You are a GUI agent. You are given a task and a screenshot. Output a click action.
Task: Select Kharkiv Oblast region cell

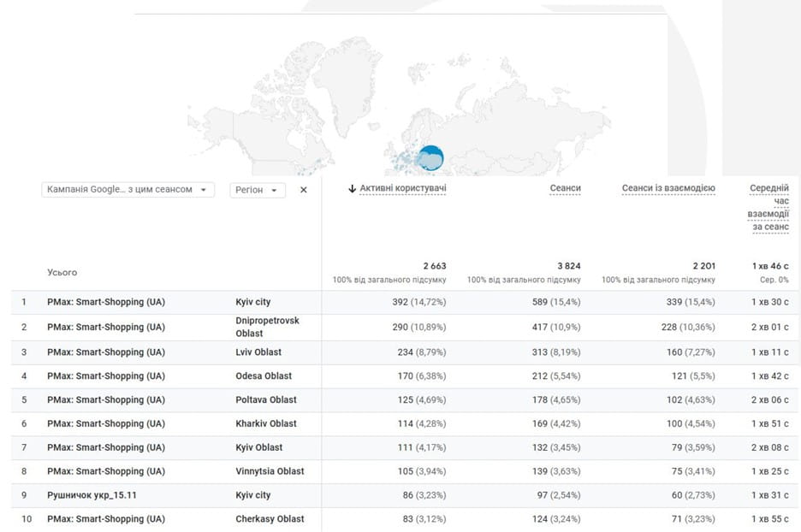point(265,423)
